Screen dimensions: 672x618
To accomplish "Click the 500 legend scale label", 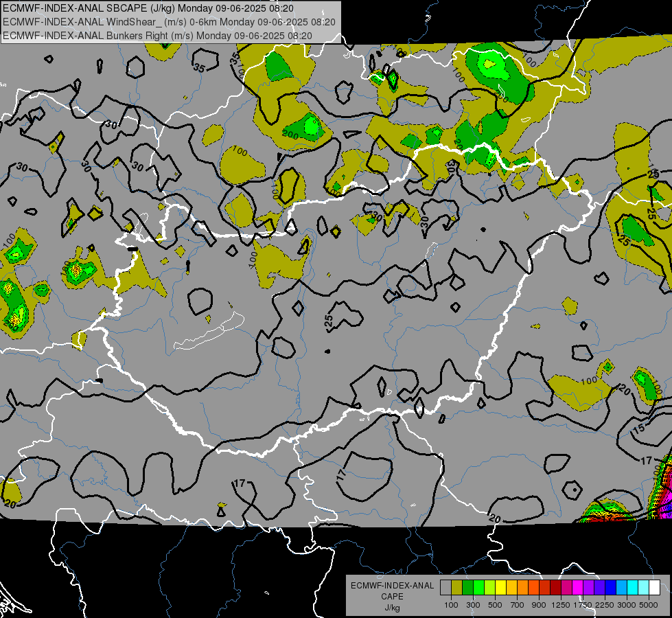I will pyautogui.click(x=495, y=605).
